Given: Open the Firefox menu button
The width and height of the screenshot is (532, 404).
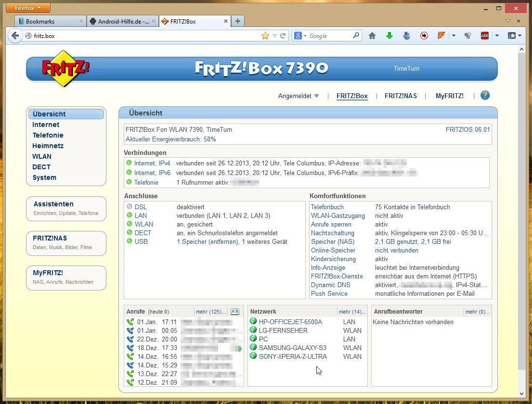Looking at the screenshot, I should click(28, 8).
